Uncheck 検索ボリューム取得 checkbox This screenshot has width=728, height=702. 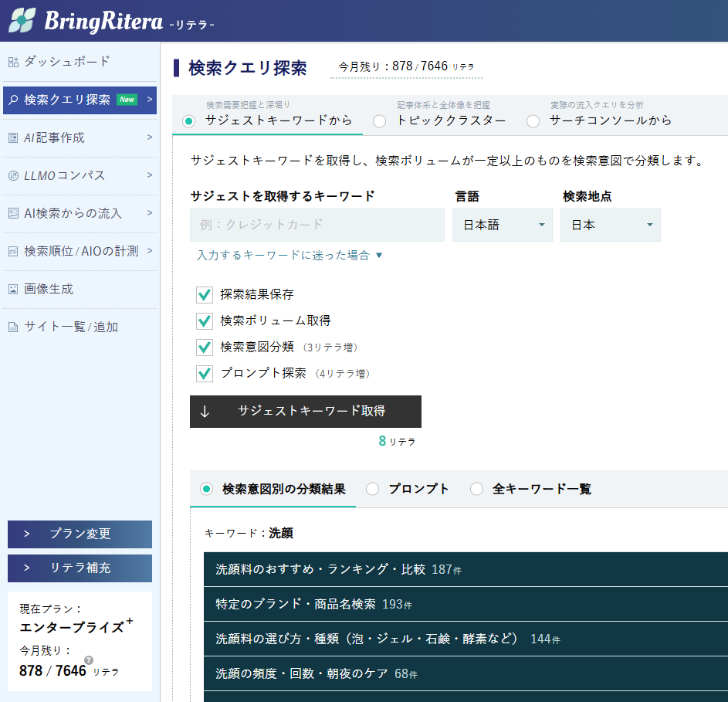click(205, 321)
